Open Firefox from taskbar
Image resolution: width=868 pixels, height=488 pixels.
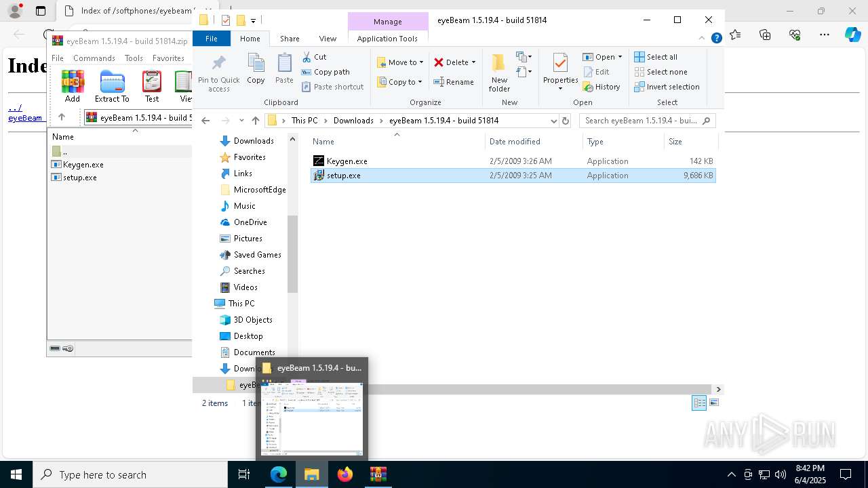coord(345,474)
